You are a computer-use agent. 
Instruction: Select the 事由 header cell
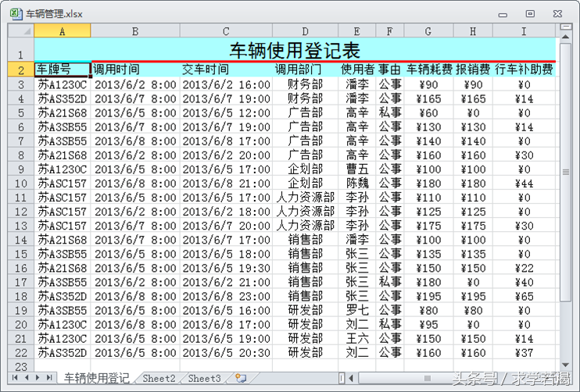click(x=390, y=69)
